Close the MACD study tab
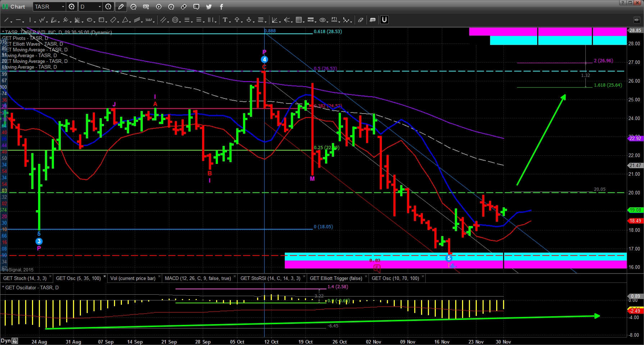644x345 pixels. point(235,276)
